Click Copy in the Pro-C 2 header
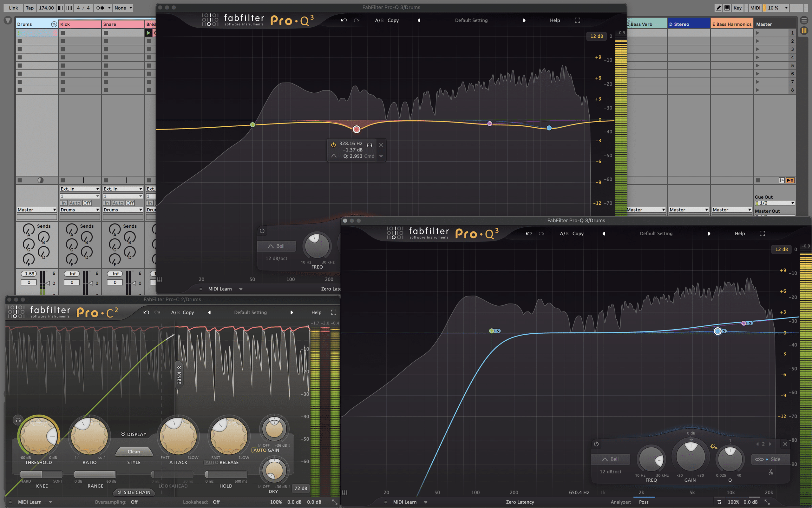This screenshot has height=508, width=812. coord(188,312)
